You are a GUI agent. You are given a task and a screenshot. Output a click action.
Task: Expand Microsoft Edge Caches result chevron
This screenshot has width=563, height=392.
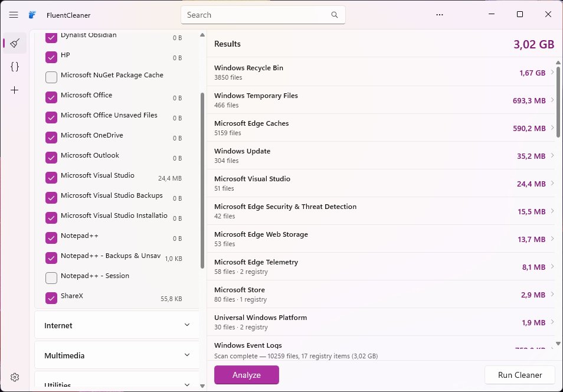coord(552,128)
